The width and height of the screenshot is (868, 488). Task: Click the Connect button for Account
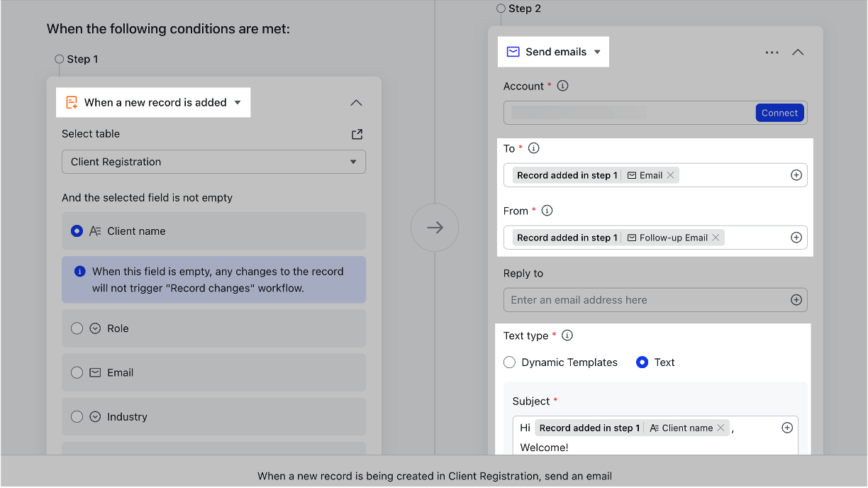(779, 112)
